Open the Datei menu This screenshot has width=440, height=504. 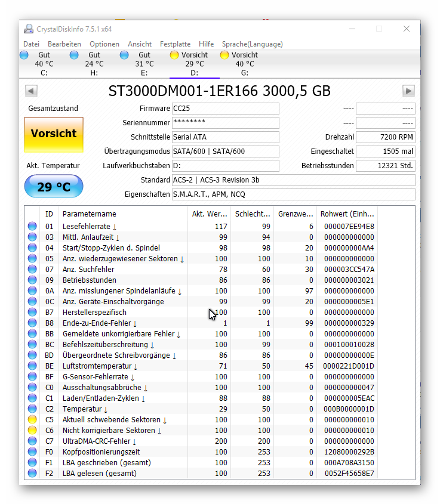pos(31,44)
